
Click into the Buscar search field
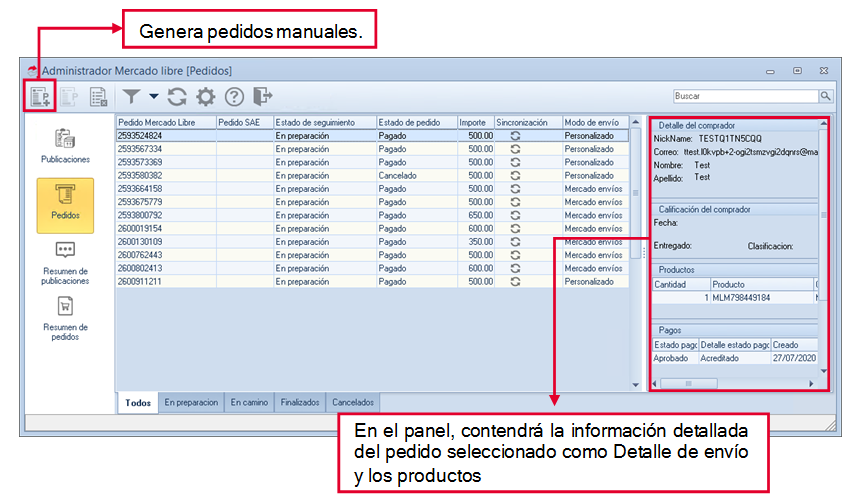(x=746, y=96)
